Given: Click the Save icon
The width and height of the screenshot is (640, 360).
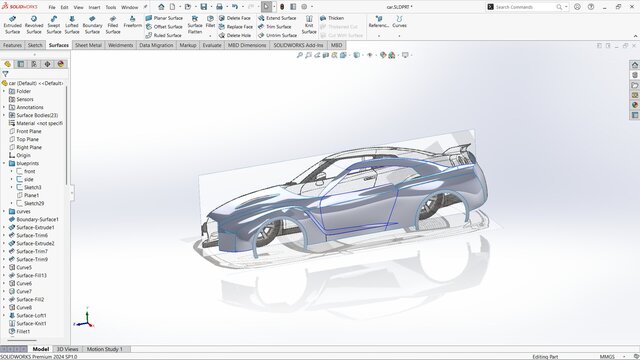Looking at the screenshot, I should pyautogui.click(x=203, y=7).
